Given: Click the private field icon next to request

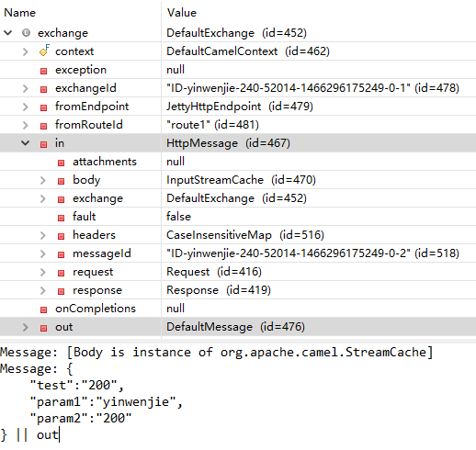Looking at the screenshot, I should (62, 273).
